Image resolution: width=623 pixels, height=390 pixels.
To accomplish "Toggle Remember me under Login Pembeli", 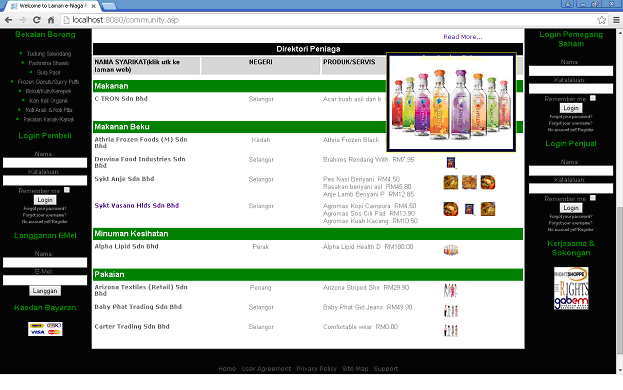I will click(67, 190).
